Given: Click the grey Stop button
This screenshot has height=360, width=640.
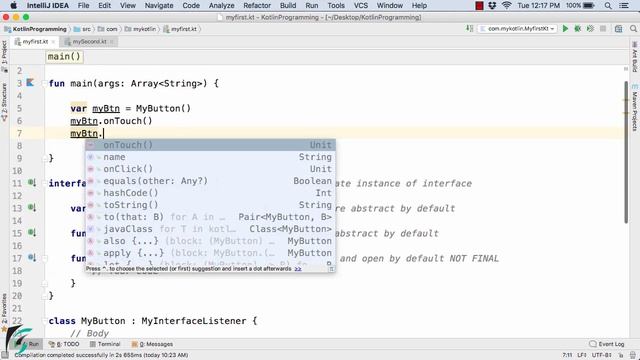Looking at the screenshot, I should (603, 29).
